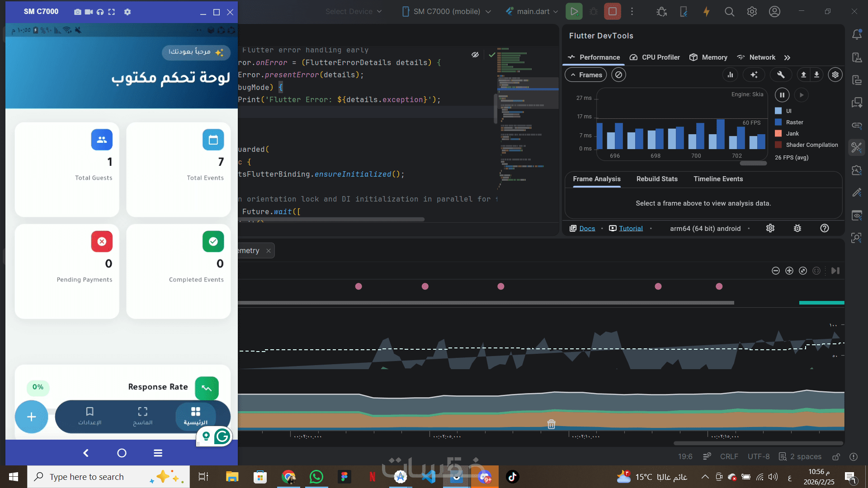
Task: Open DevTools performance settings gear
Action: coord(835,75)
